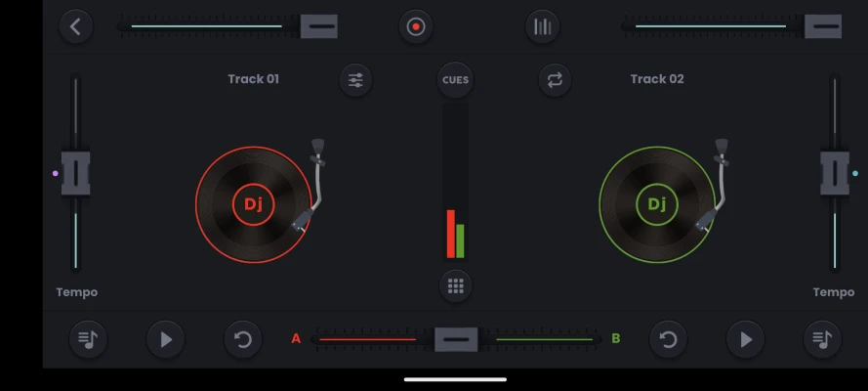This screenshot has height=391, width=868.
Task: Go back using the top-left arrow
Action: click(76, 26)
